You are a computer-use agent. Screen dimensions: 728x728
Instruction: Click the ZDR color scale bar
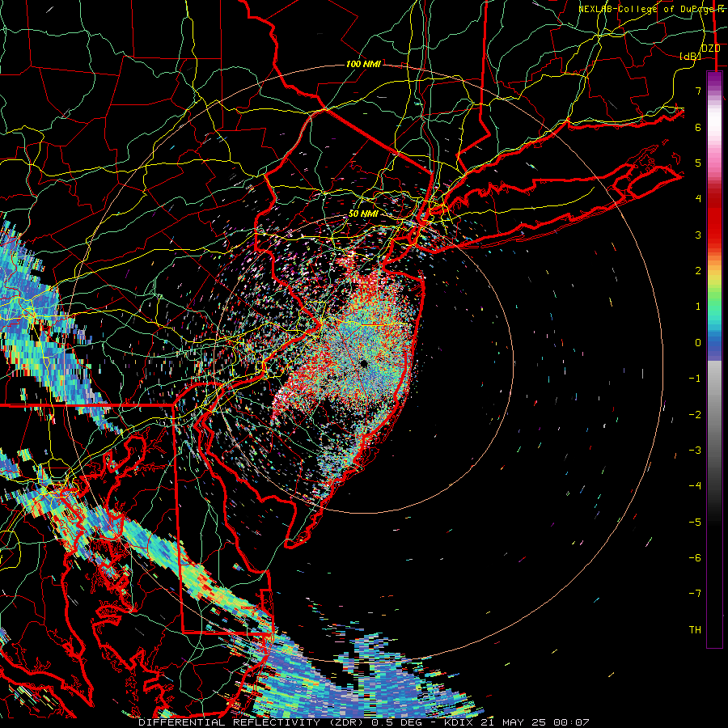(714, 359)
